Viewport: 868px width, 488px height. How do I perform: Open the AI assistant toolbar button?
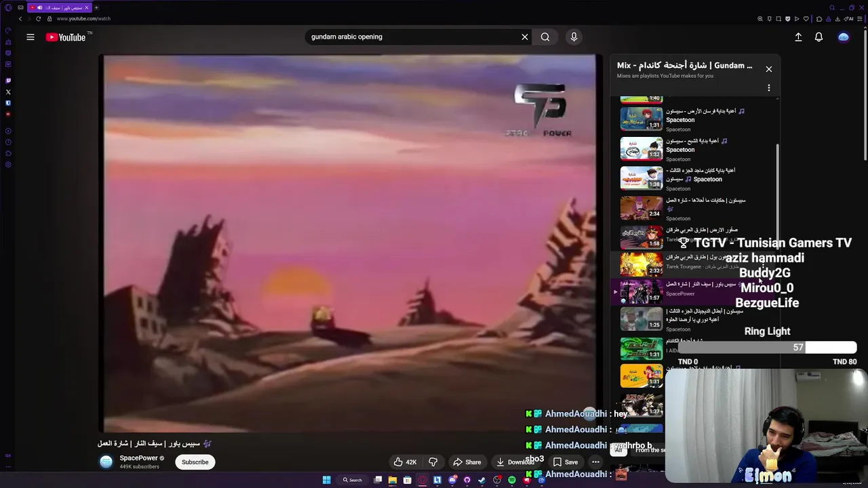point(848,19)
